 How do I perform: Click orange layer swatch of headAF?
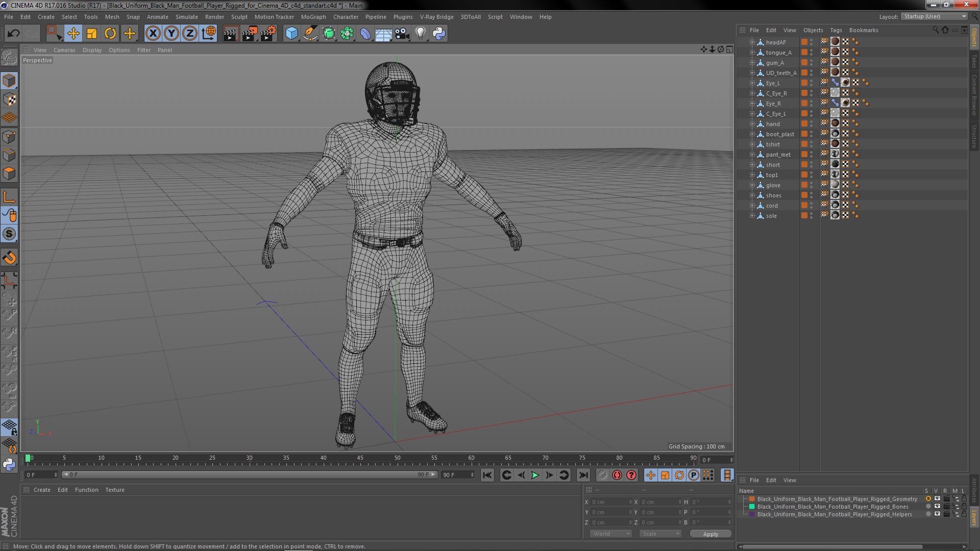(x=804, y=42)
